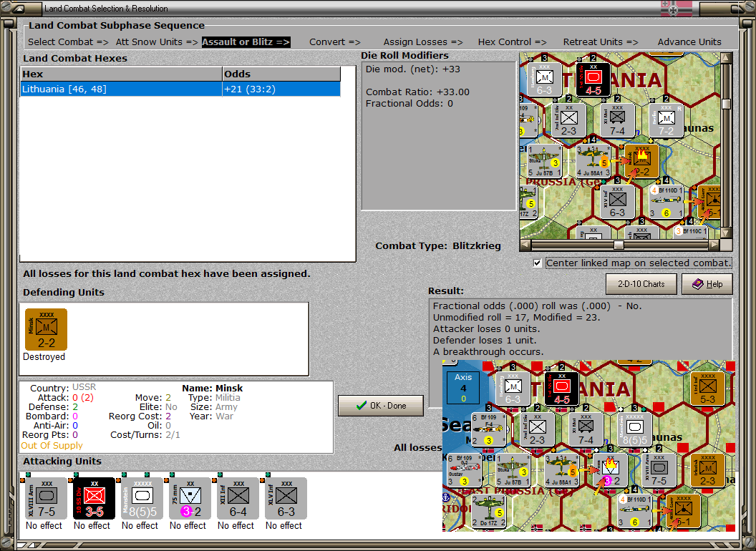Select the 10 SS Div 3-5 attacking unit

[x=94, y=499]
